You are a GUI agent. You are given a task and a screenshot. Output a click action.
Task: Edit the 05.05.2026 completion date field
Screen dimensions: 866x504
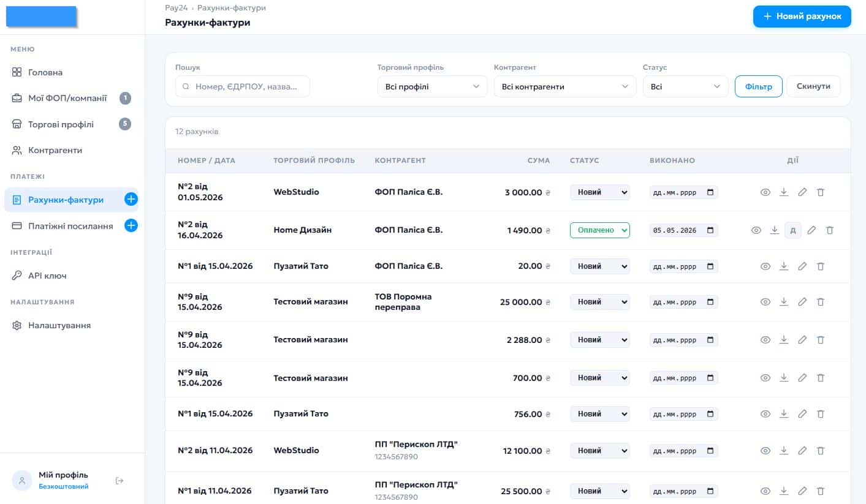(x=684, y=230)
